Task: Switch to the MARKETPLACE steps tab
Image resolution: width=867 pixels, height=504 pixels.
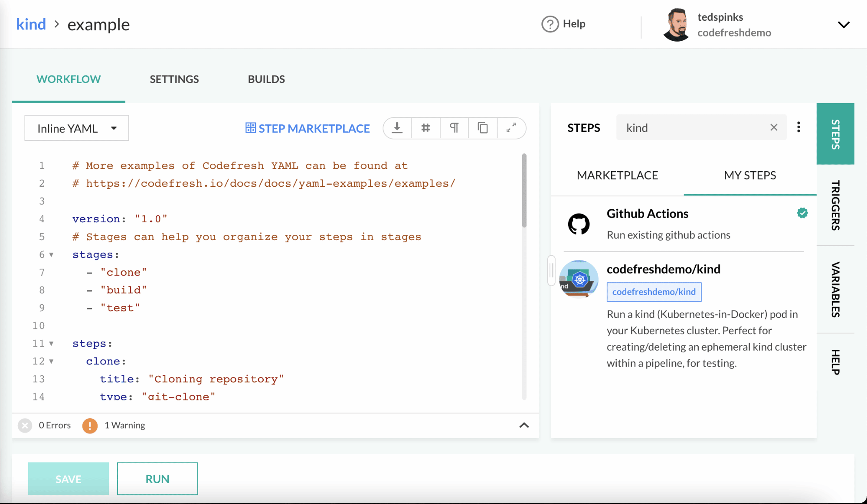Action: (x=617, y=176)
